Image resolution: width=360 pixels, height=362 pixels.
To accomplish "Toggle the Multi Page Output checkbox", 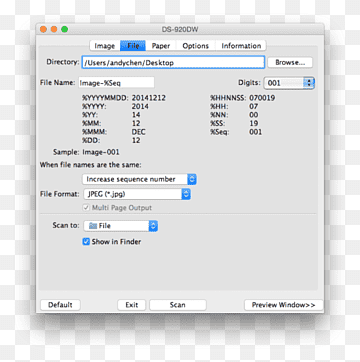I will pos(86,208).
